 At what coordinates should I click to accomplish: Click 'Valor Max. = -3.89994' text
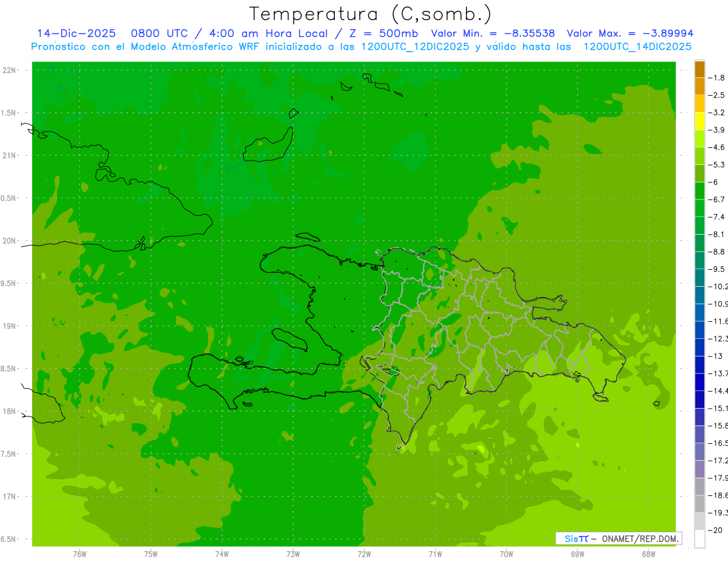coord(630,34)
